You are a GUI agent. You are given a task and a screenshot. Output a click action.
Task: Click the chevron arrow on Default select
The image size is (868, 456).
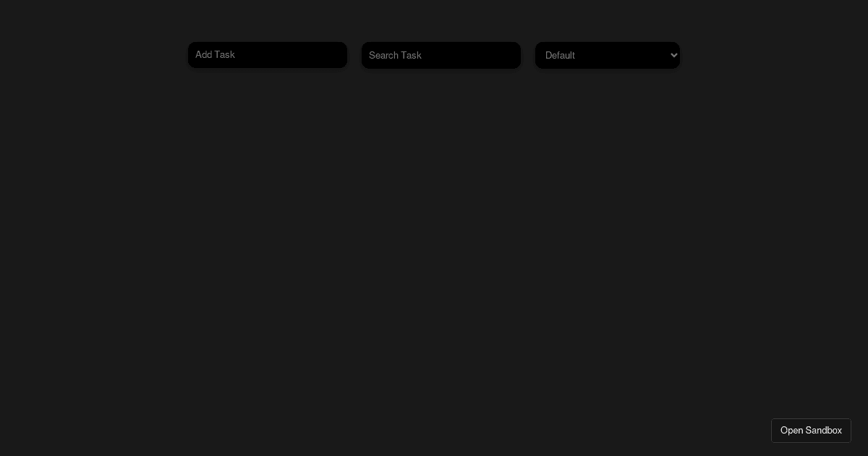pos(674,55)
